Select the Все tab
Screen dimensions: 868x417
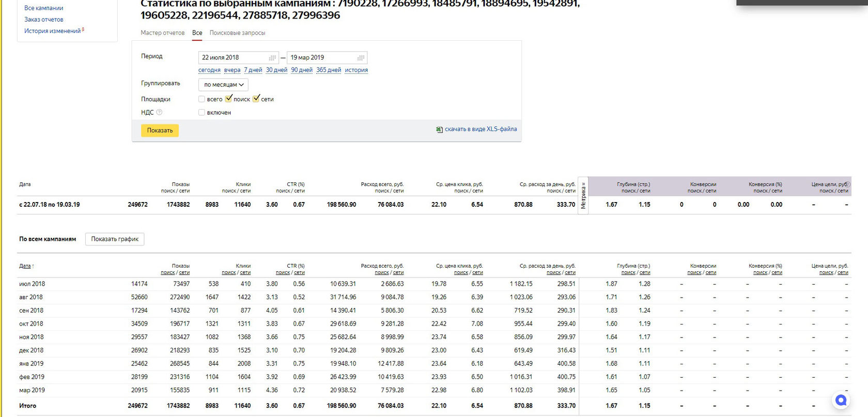pos(197,33)
